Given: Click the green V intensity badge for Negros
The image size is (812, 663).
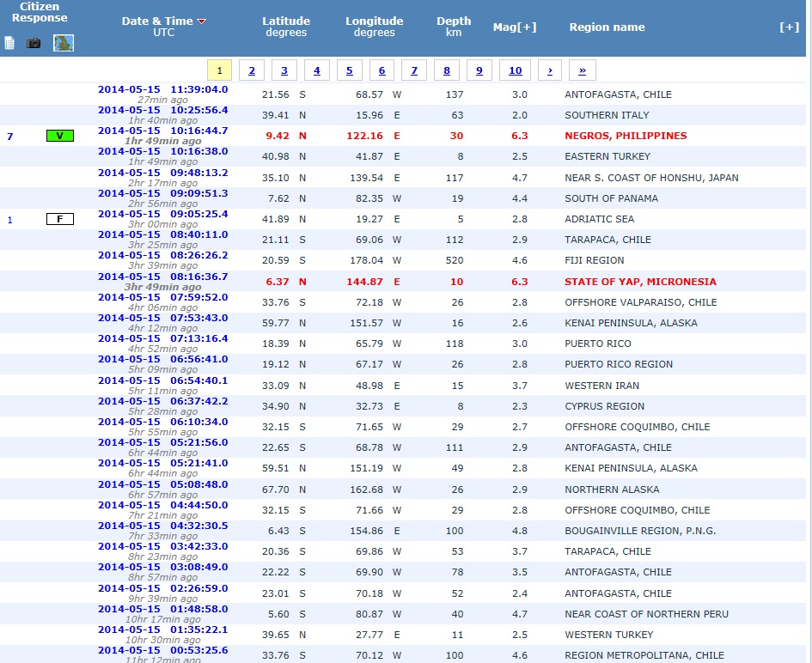Looking at the screenshot, I should point(60,136).
